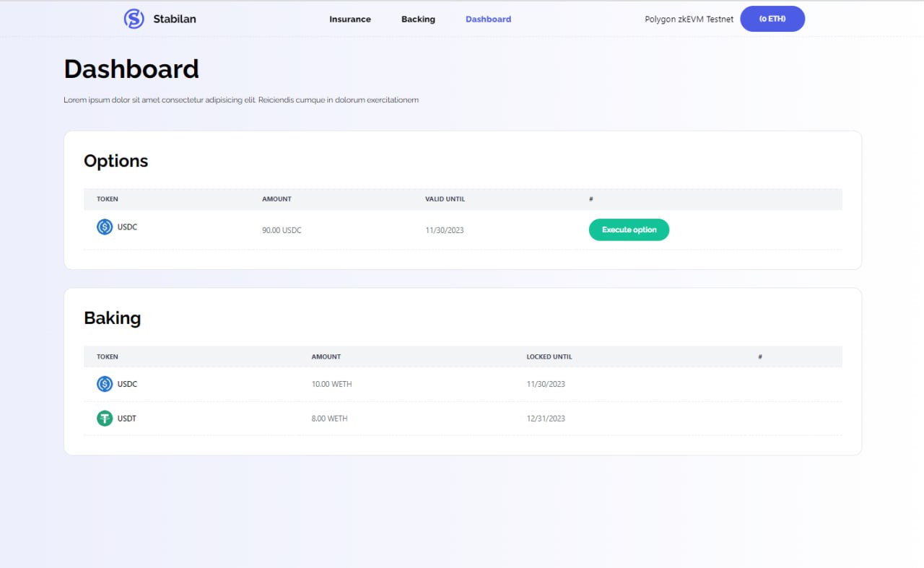Click the (0 ETH) wallet button

[772, 19]
